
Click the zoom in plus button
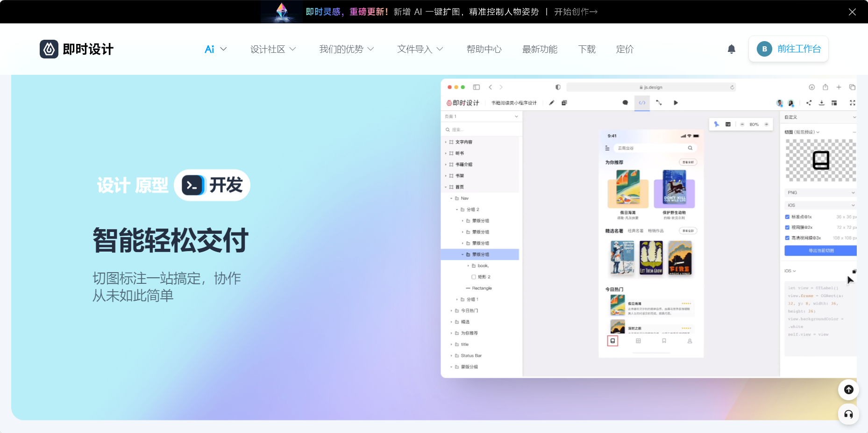[766, 124]
